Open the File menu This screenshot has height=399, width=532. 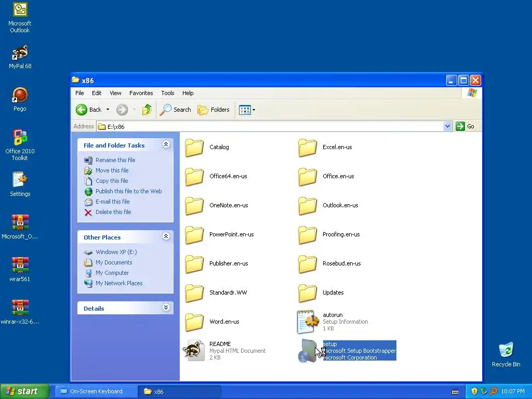click(x=79, y=93)
